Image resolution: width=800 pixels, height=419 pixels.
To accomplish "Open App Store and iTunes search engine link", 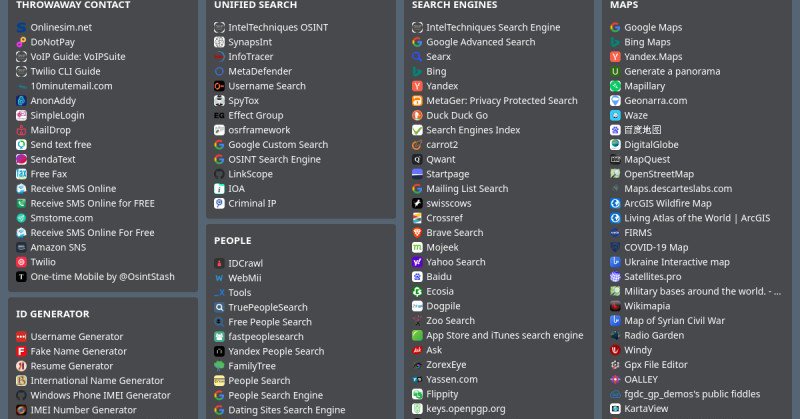I will tap(505, 336).
